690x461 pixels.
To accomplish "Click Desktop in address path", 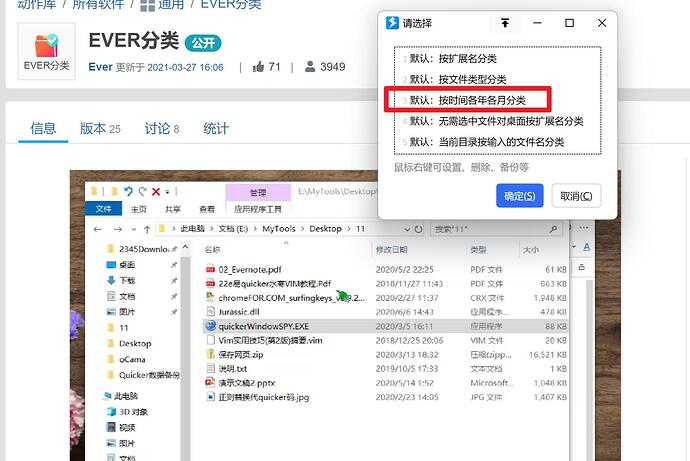I will coord(325,229).
